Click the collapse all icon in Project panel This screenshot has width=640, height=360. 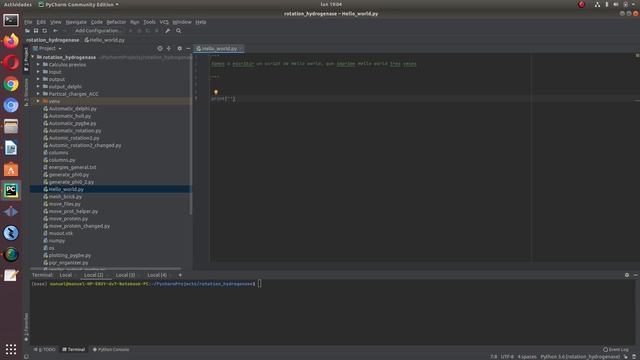coord(169,48)
